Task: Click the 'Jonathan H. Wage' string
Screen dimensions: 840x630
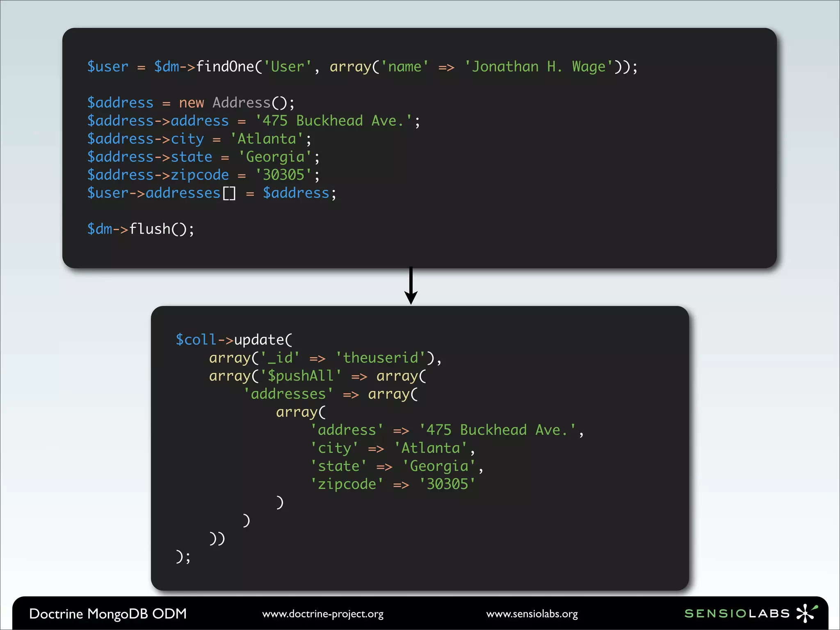Action: pyautogui.click(x=539, y=66)
